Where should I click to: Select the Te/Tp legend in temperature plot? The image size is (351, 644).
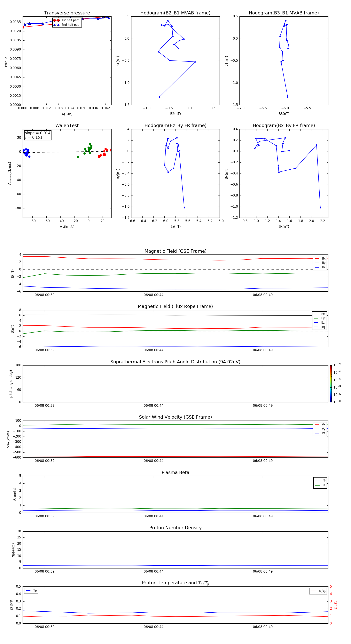pyautogui.click(x=318, y=591)
